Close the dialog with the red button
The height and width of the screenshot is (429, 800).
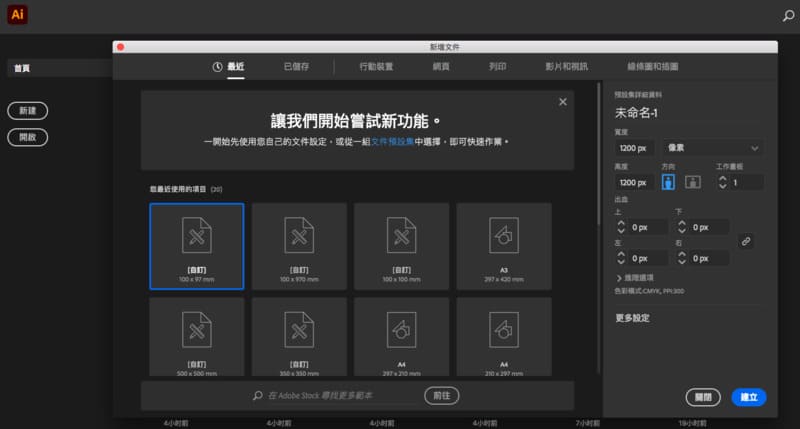(x=120, y=47)
